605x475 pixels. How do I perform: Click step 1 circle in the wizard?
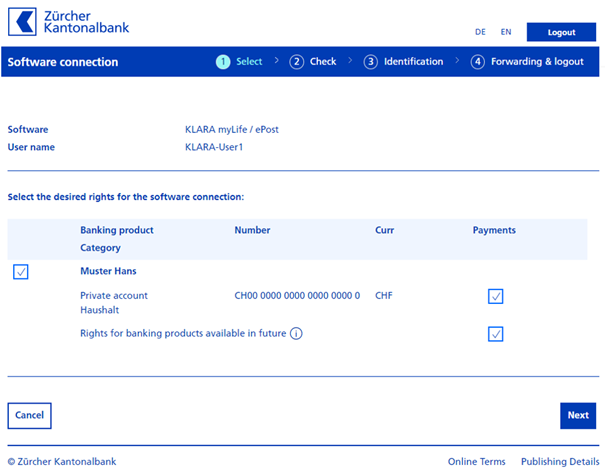coord(223,62)
